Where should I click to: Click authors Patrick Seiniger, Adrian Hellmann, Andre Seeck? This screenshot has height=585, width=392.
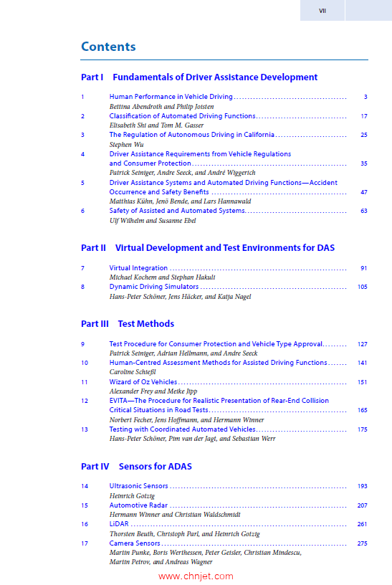(x=183, y=353)
